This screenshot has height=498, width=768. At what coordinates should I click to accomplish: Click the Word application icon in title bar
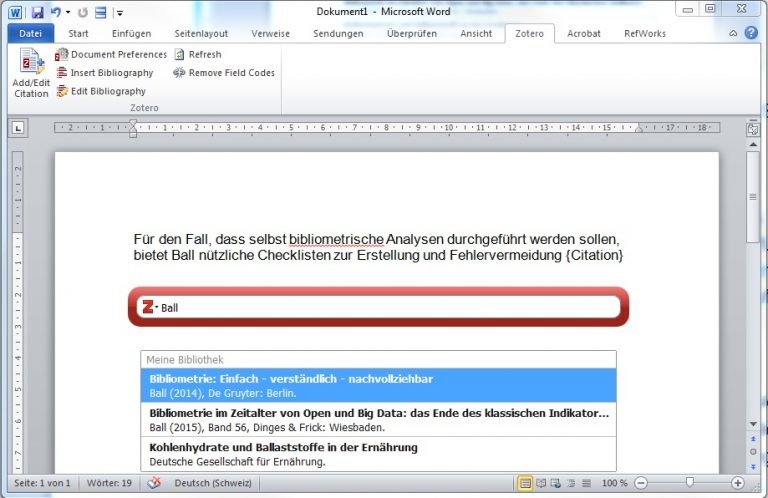pyautogui.click(x=15, y=12)
